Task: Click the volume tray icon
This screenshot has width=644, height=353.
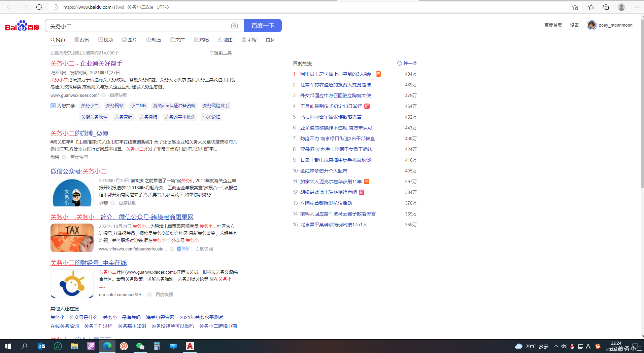Action: pos(564,346)
